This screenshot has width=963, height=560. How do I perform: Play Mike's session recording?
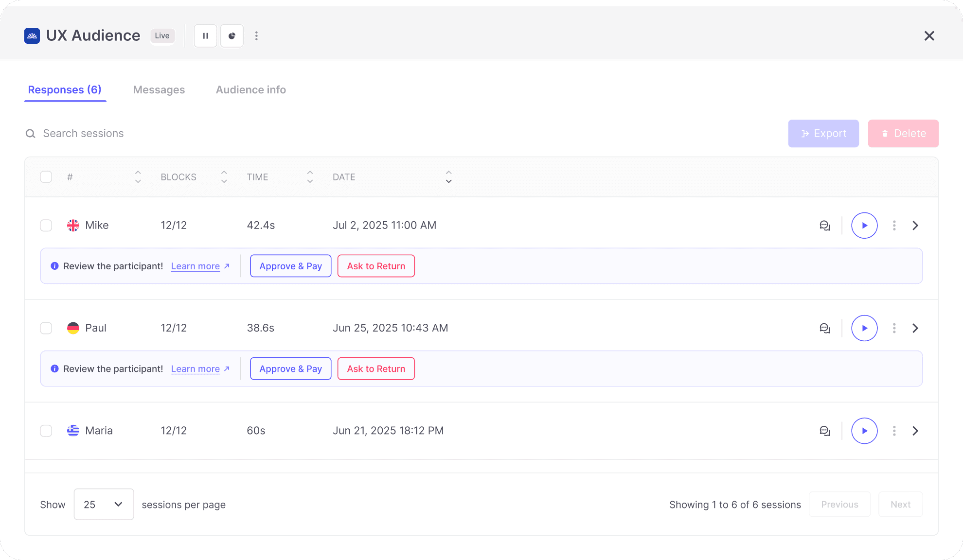(x=864, y=226)
